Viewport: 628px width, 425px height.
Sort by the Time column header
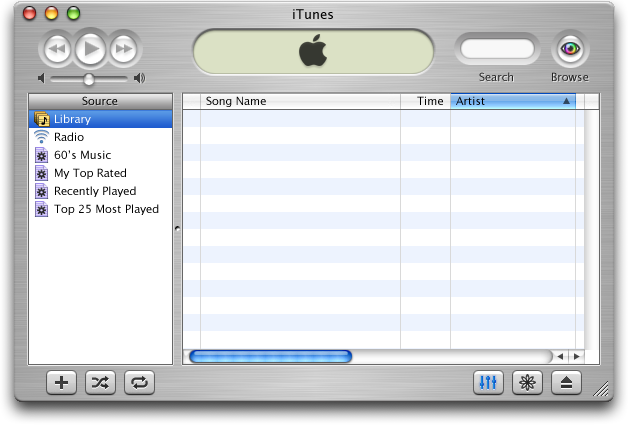tap(425, 101)
